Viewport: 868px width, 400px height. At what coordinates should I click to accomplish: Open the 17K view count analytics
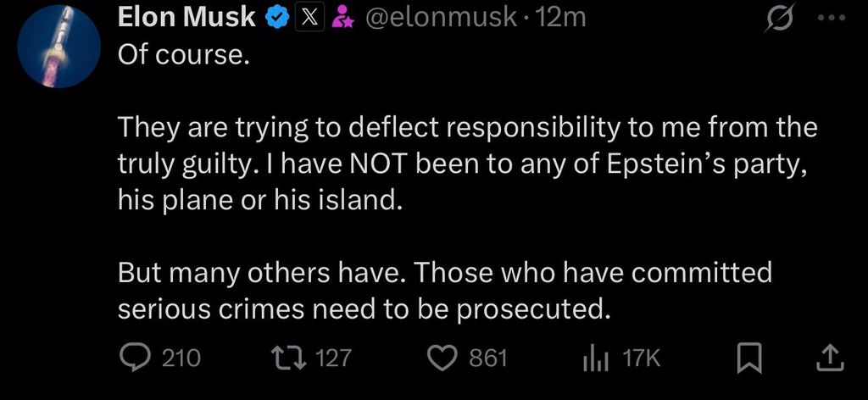point(640,359)
